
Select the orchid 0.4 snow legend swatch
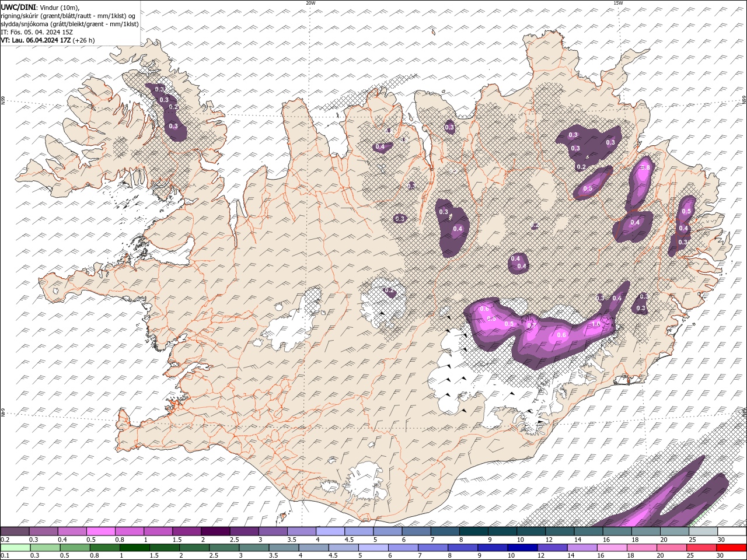click(x=72, y=531)
